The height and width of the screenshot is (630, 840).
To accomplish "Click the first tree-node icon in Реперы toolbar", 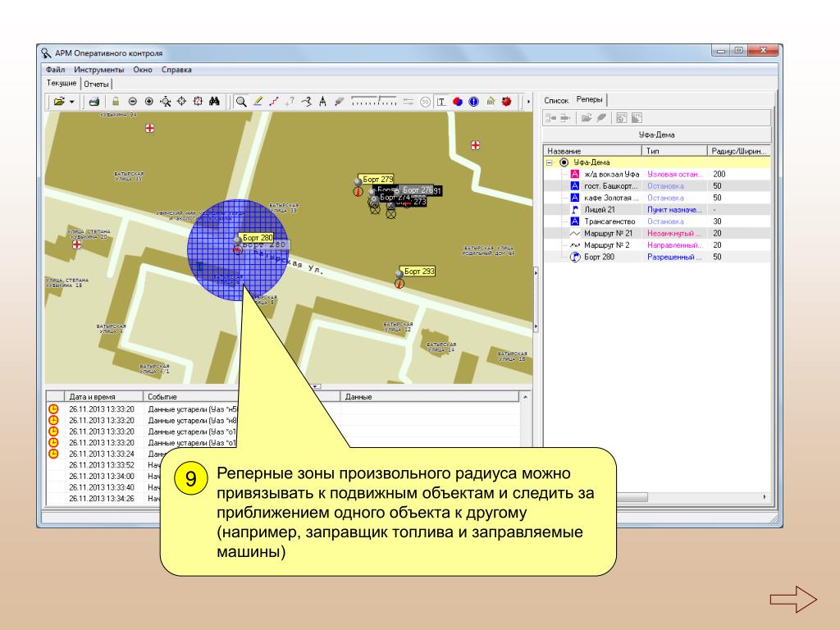I will click(x=550, y=118).
